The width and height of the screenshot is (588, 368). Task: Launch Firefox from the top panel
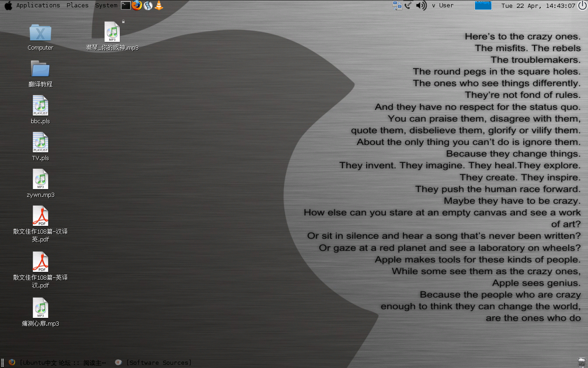[x=137, y=6]
